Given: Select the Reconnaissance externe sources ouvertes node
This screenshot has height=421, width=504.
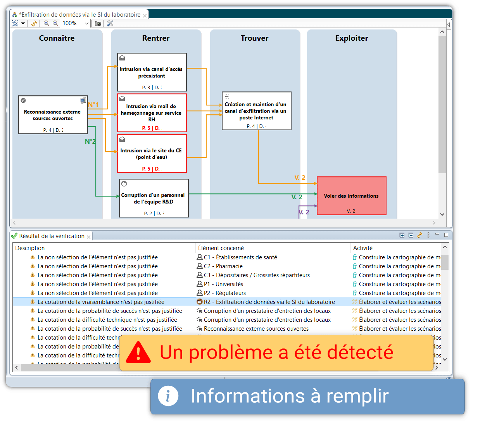Looking at the screenshot, I should tap(53, 115).
